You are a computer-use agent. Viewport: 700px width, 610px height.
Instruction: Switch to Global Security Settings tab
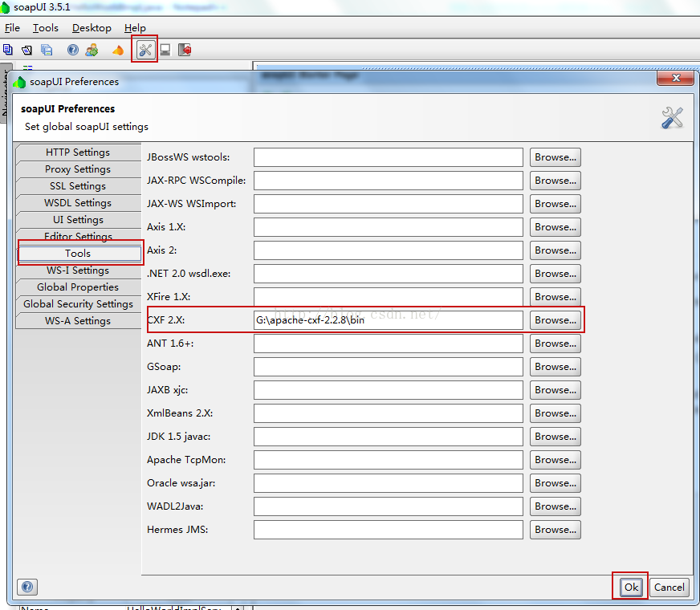78,304
